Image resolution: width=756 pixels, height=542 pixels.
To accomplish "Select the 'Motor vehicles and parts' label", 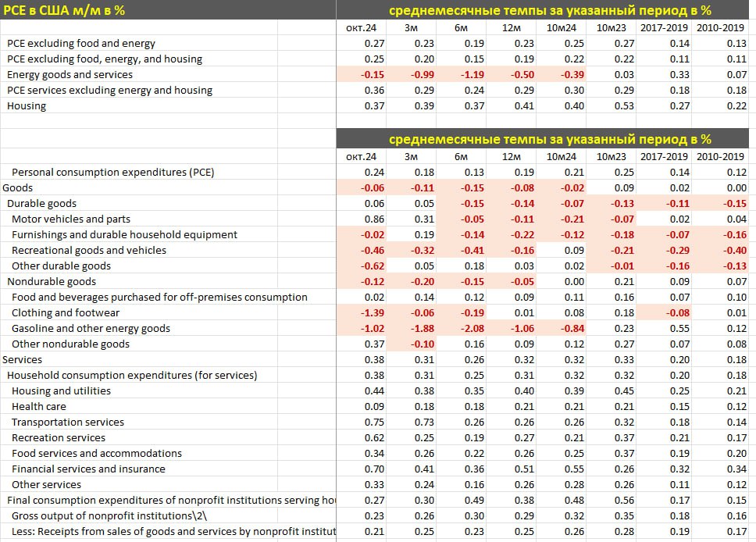I will coord(71,219).
